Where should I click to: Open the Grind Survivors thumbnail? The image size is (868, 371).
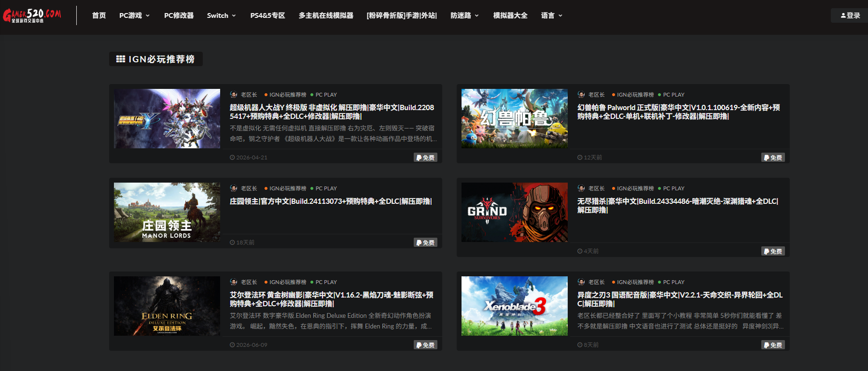(515, 212)
